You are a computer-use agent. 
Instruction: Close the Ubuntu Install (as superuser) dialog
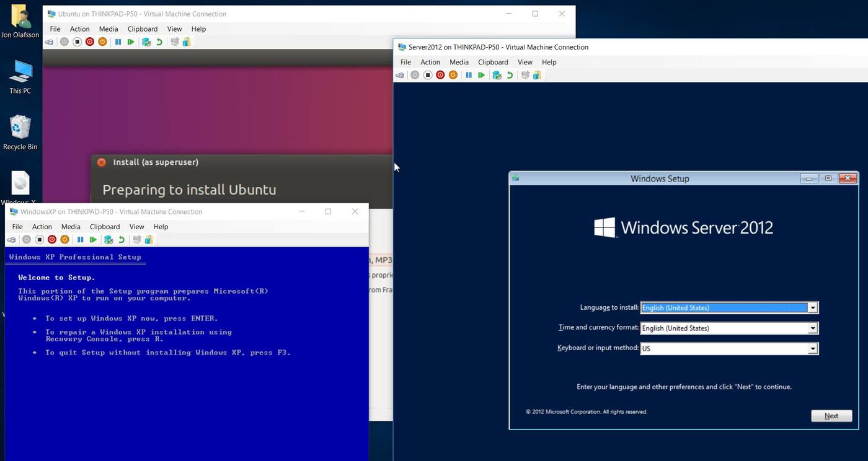click(x=102, y=162)
